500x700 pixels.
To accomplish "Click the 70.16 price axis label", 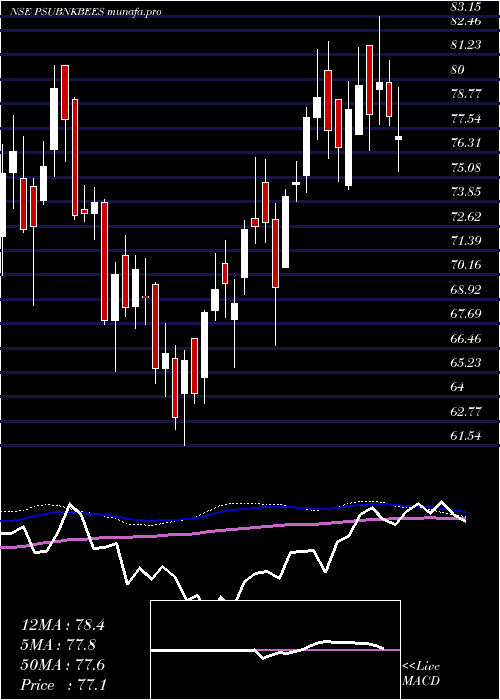I will pyautogui.click(x=467, y=265).
